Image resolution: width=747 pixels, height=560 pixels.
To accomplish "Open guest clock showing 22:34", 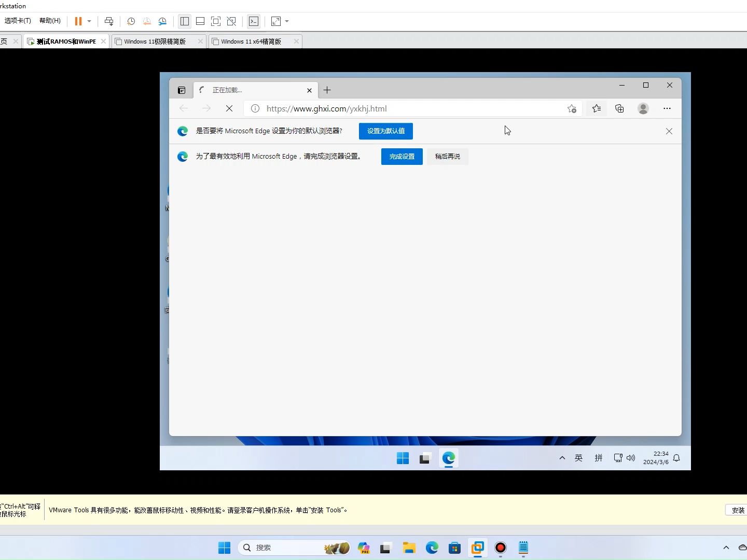I will (656, 458).
